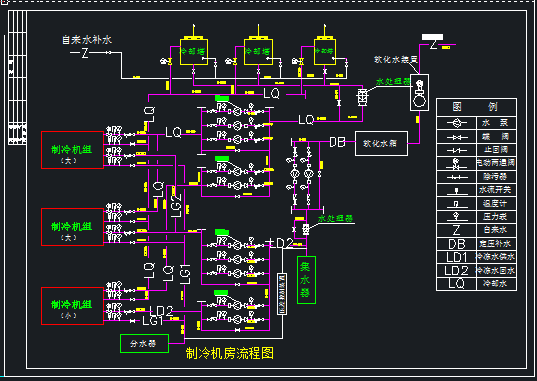The height and width of the screenshot is (381, 537).
Task: Select the LQ 冷却水 legend row
Action: tap(476, 284)
